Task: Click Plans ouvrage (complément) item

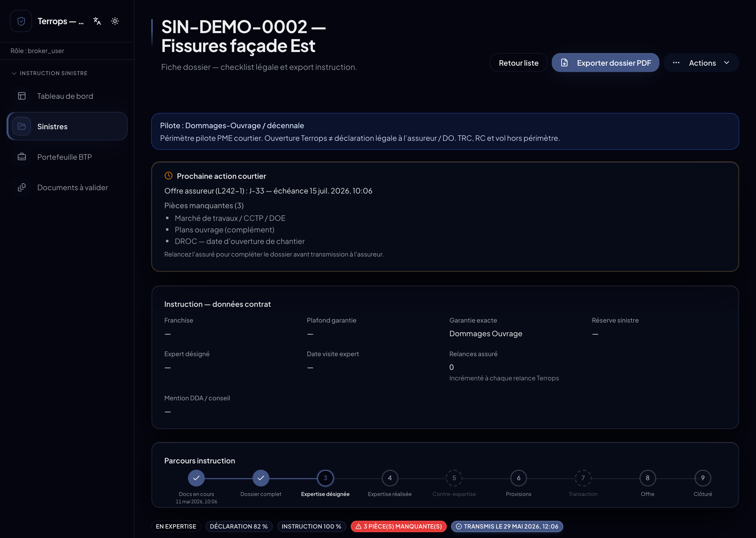Action: [224, 230]
